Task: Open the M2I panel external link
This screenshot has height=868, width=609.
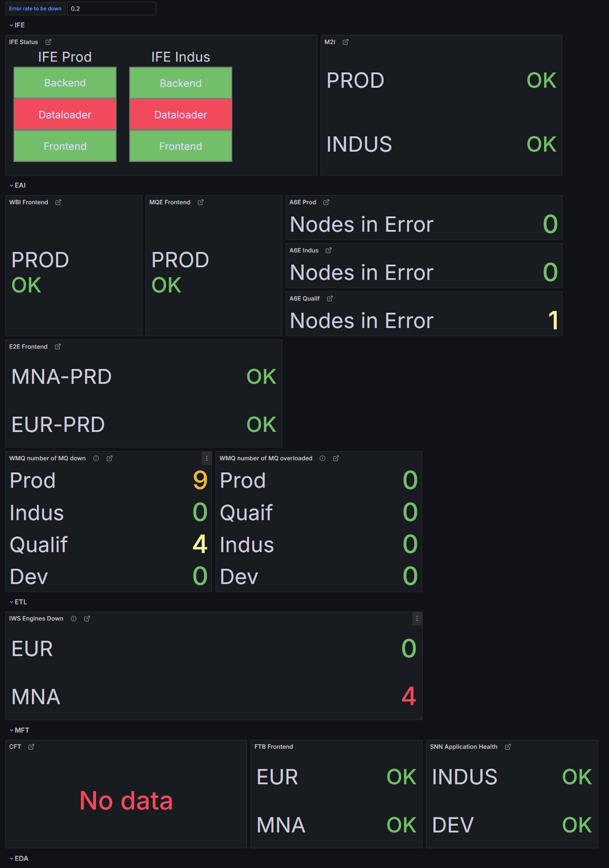Action: (345, 42)
